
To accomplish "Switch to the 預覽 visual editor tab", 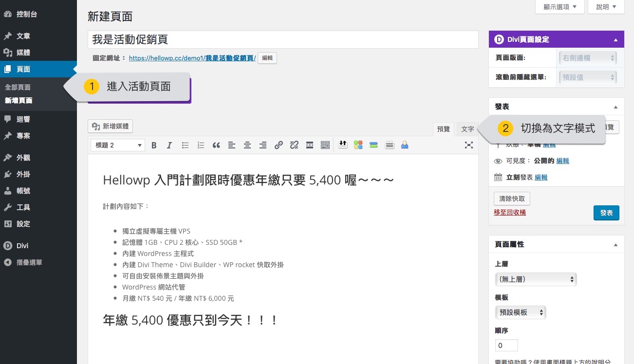I will (x=444, y=129).
